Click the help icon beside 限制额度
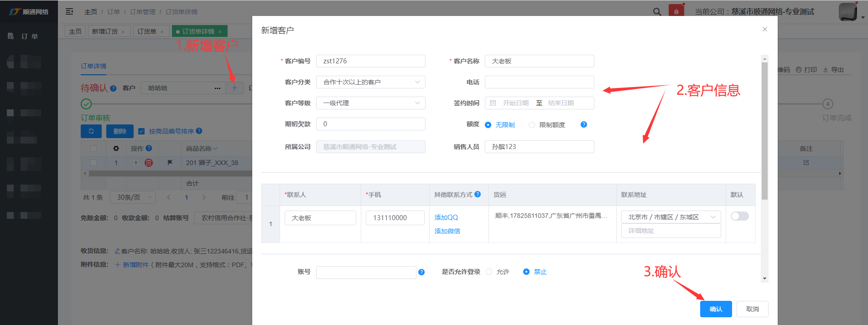The image size is (868, 325). (583, 124)
